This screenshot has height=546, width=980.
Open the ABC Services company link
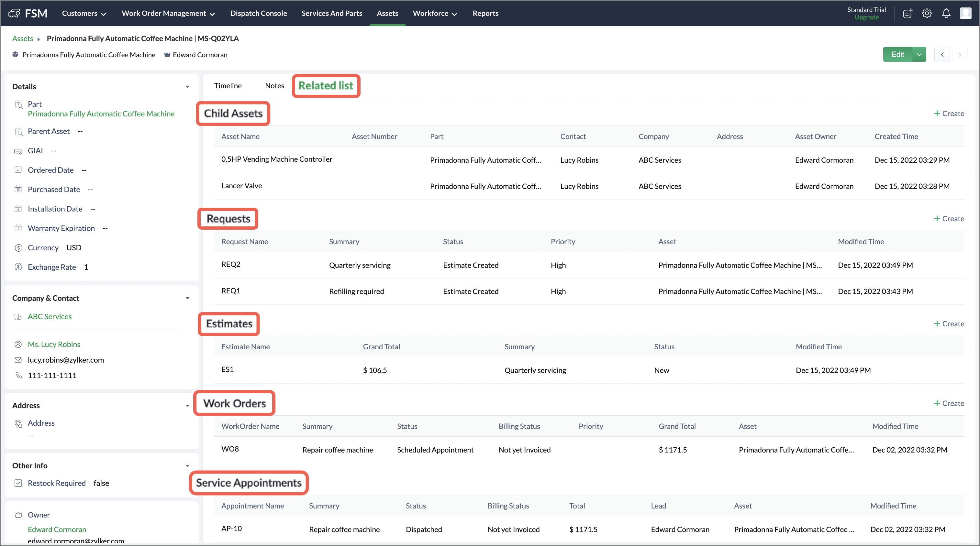(50, 316)
